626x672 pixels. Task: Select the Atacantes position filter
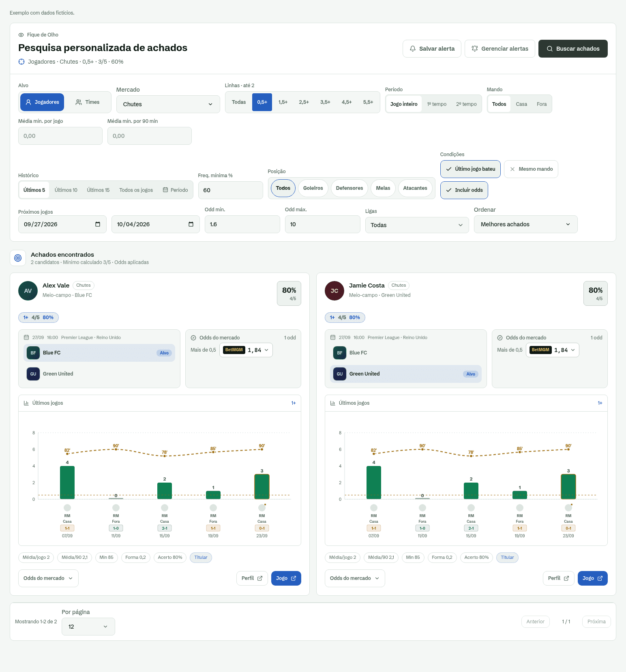[x=415, y=188]
